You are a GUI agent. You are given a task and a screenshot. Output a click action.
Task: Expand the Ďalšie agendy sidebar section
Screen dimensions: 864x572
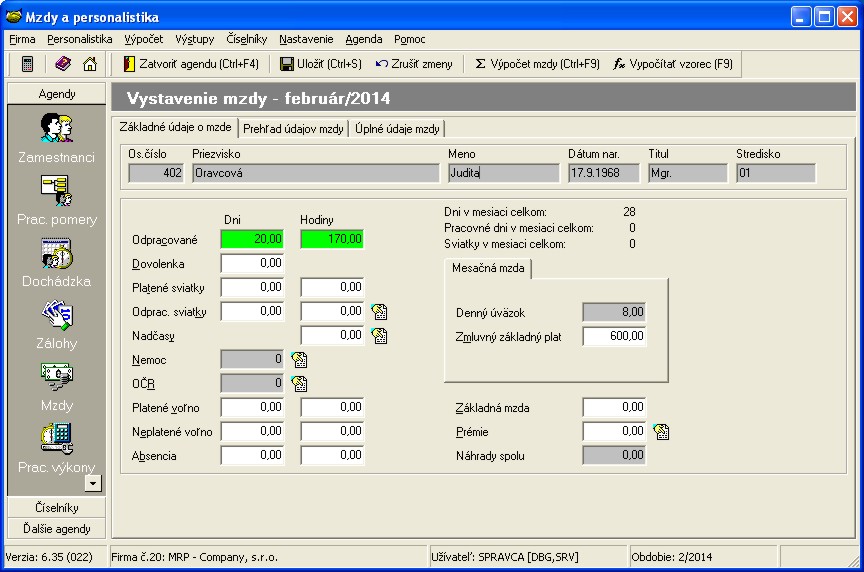[57, 528]
